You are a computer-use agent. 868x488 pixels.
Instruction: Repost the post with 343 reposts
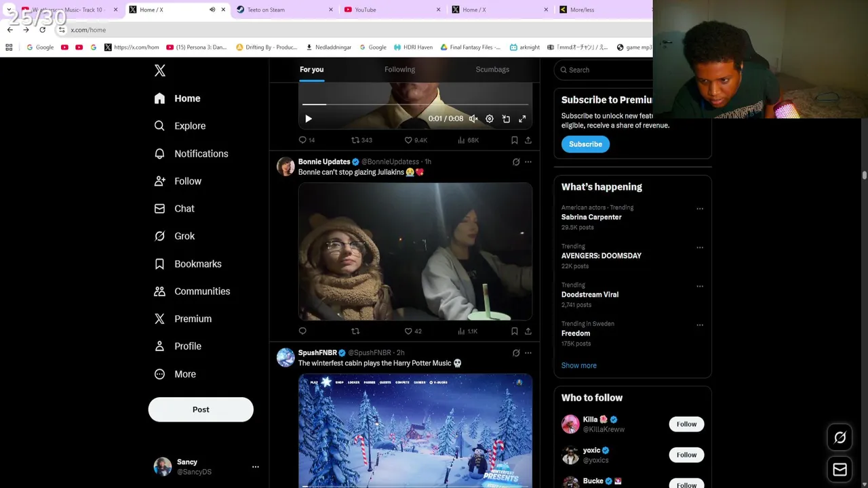(361, 140)
